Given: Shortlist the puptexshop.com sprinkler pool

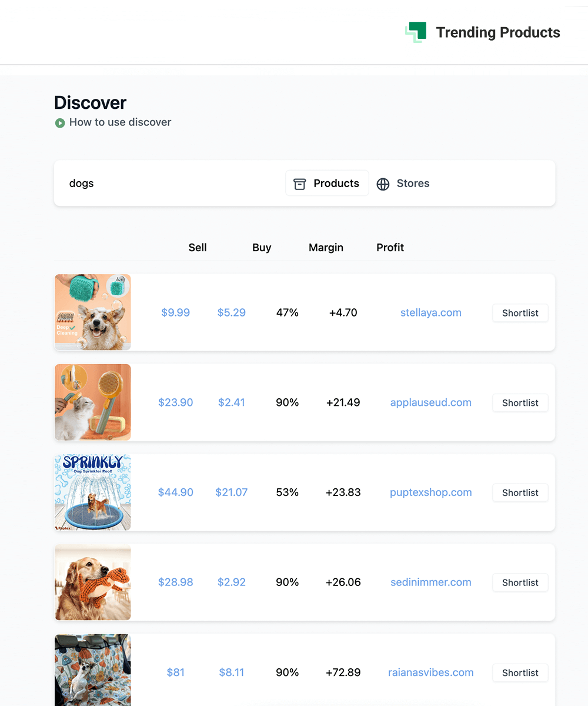Looking at the screenshot, I should click(520, 493).
